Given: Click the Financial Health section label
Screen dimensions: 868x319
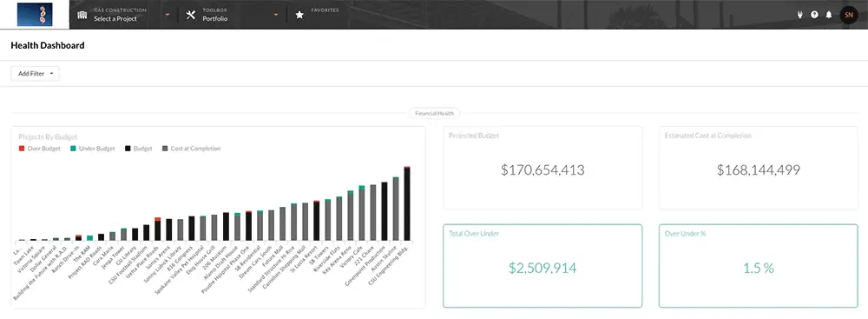Looking at the screenshot, I should click(x=435, y=113).
